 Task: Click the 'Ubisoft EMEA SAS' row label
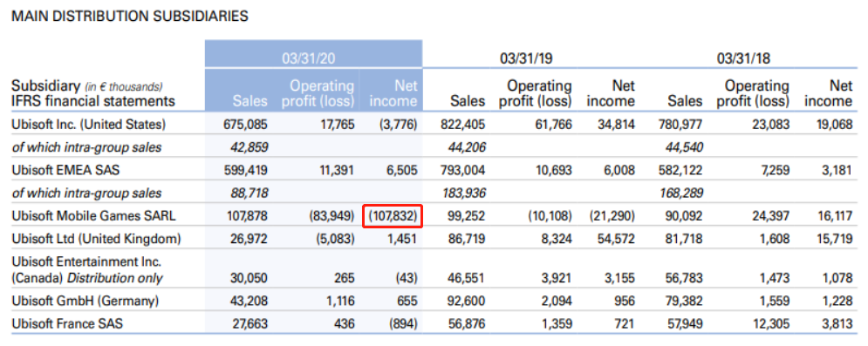pos(66,170)
